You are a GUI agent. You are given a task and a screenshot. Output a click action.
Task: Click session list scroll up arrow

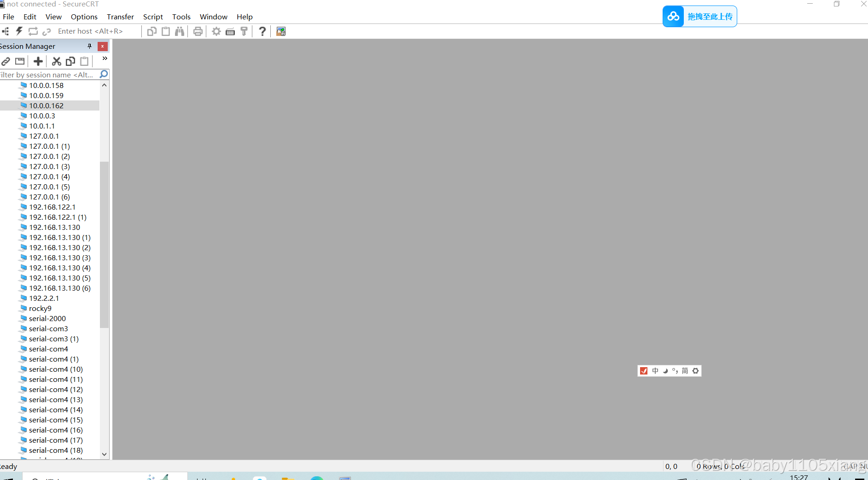tap(105, 85)
